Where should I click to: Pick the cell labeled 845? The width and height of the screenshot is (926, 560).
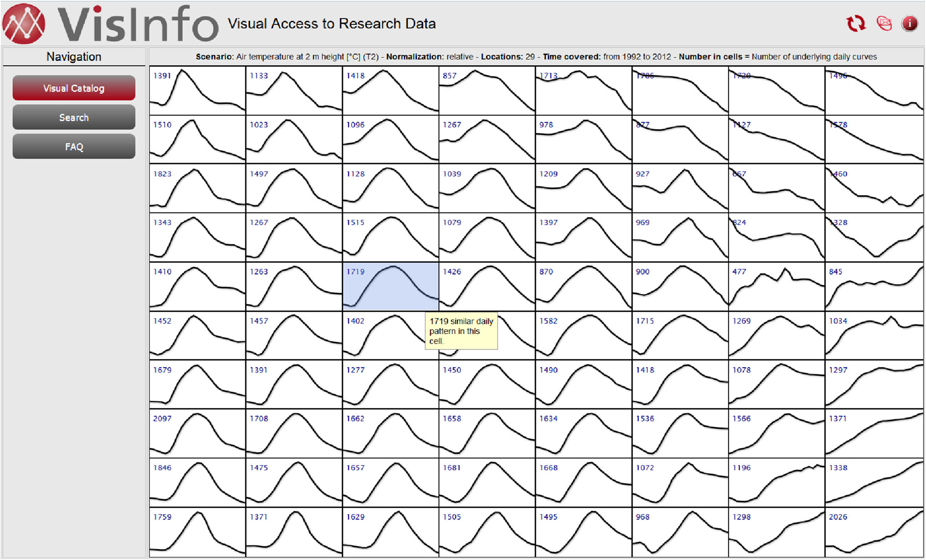[x=874, y=286]
